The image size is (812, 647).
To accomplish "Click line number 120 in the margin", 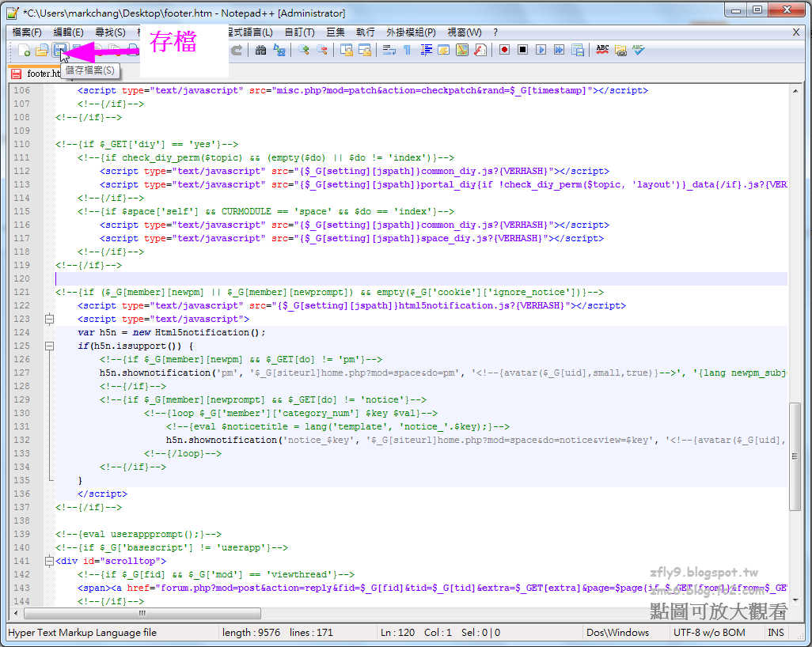I will tap(21, 278).
